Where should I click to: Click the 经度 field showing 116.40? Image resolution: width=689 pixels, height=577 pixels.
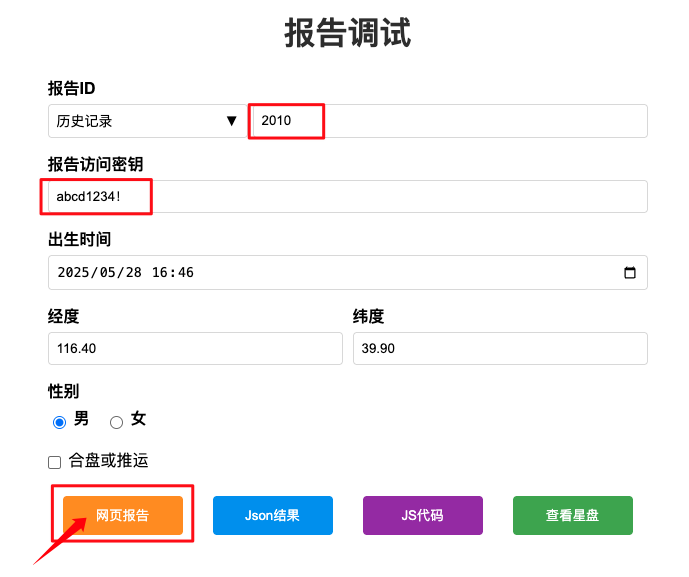tap(195, 349)
